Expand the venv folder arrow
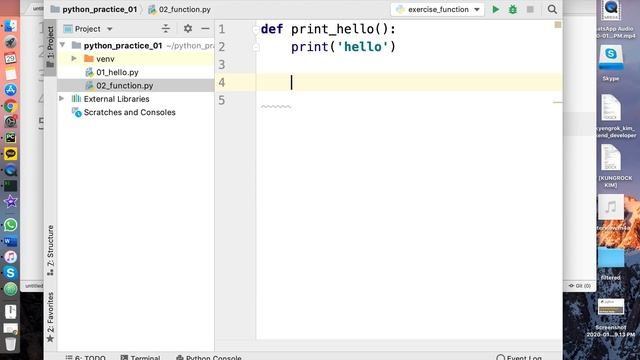 [x=74, y=59]
